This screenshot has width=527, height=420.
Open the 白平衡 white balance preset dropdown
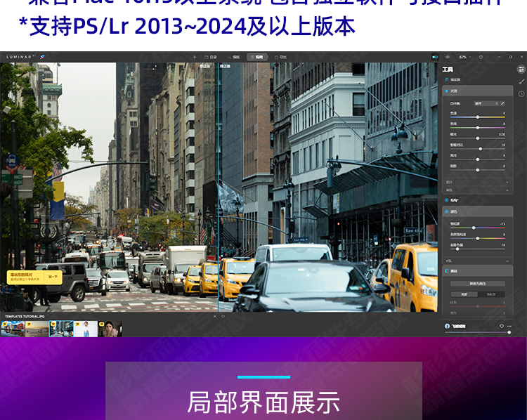point(486,103)
